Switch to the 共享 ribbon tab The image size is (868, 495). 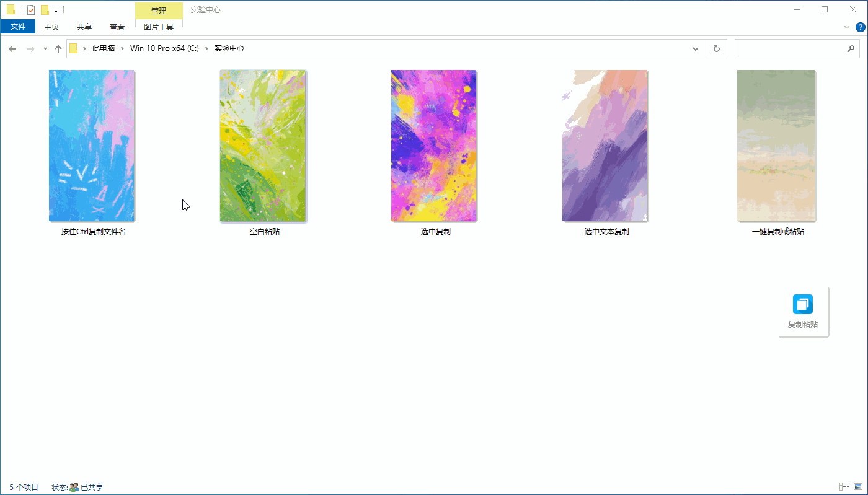tap(84, 27)
